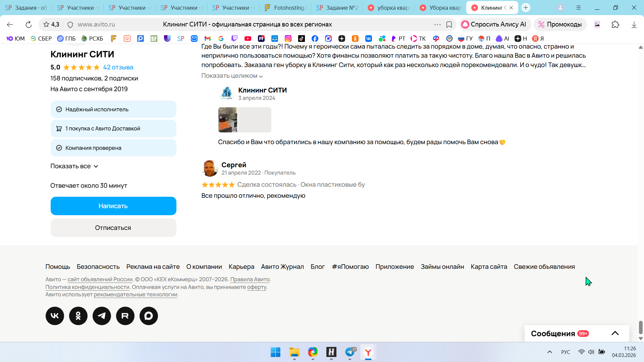Open YouTube bookmark in bookmarks bar
Image resolution: width=644 pixels, height=362 pixels.
(248, 39)
